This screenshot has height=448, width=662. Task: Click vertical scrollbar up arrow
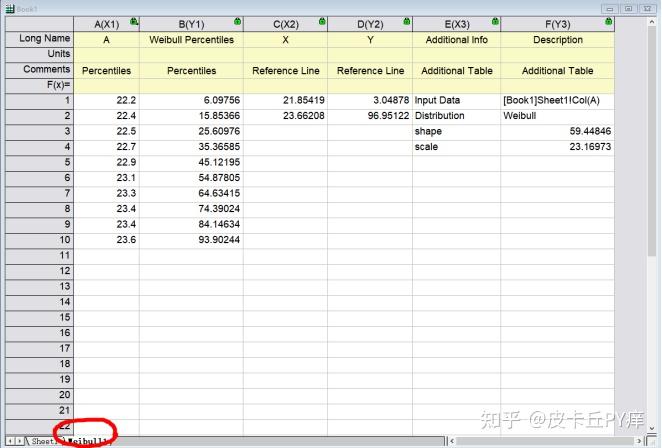(653, 21)
